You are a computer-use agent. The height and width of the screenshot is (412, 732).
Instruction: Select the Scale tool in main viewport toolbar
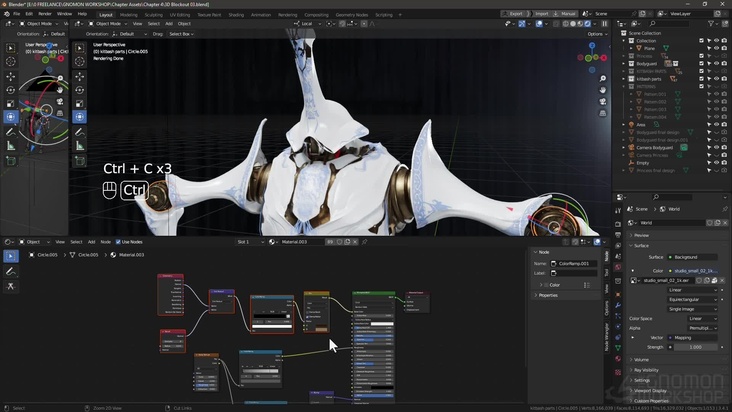click(x=80, y=103)
